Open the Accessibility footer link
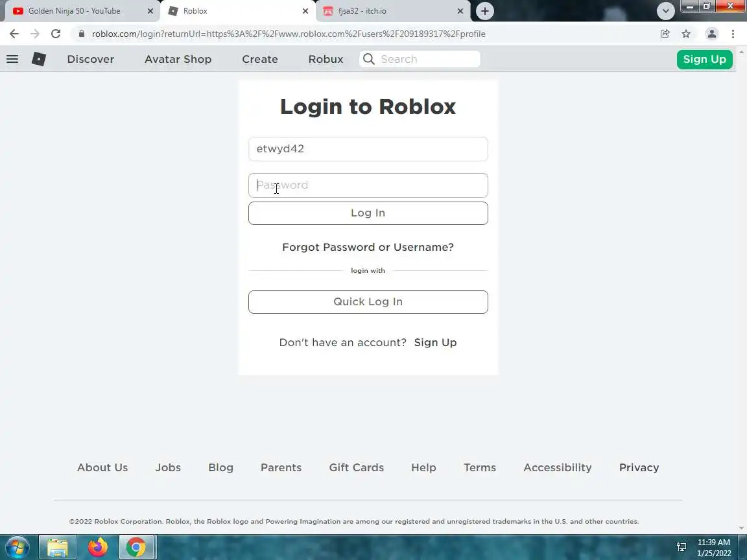Image resolution: width=747 pixels, height=560 pixels. 558,467
